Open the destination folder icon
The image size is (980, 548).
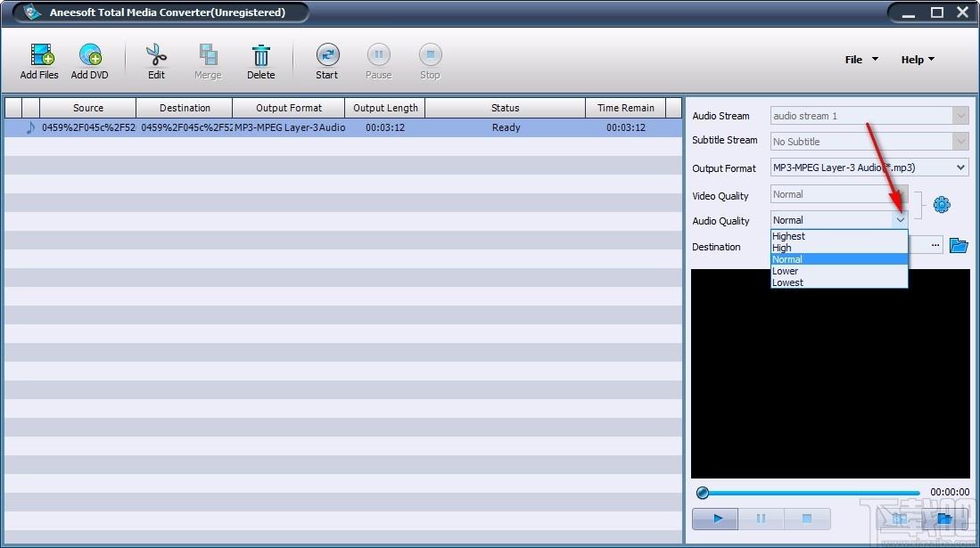coord(958,245)
